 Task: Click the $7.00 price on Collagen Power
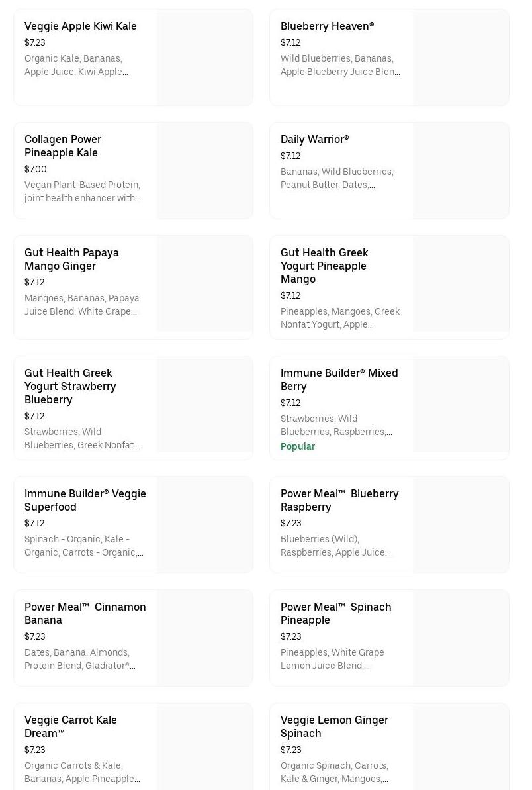pyautogui.click(x=36, y=170)
